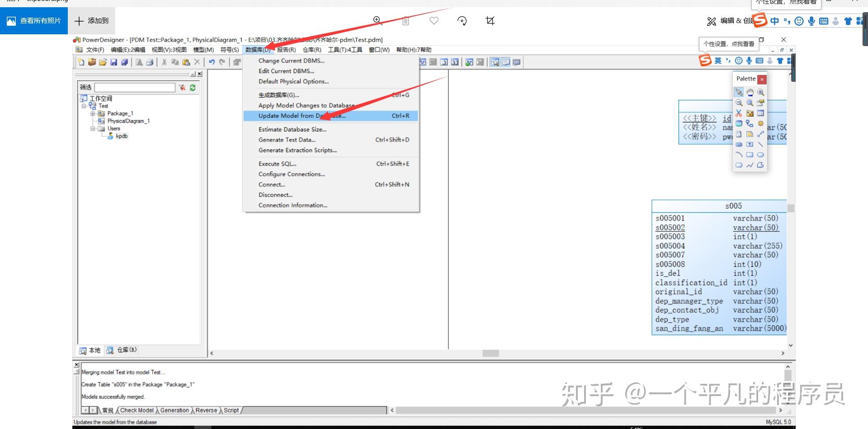Select the Reference tool in the Palette
The image size is (868, 429).
pyautogui.click(x=750, y=123)
